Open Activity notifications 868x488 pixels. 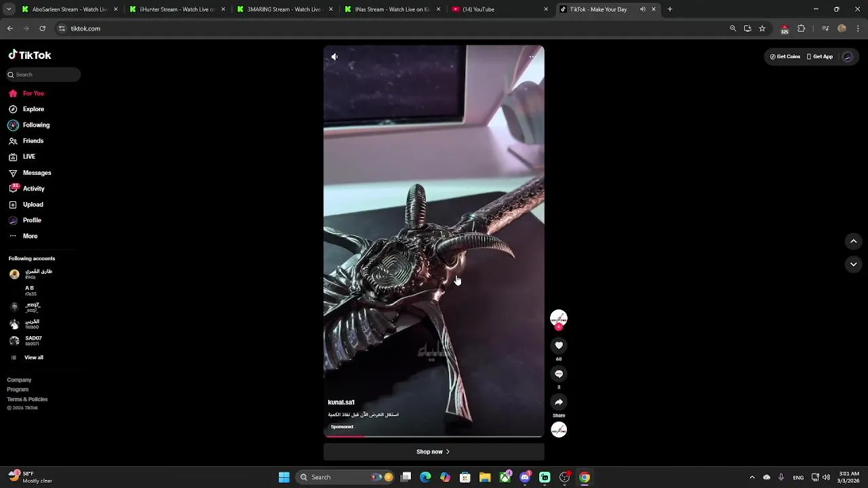click(x=27, y=188)
